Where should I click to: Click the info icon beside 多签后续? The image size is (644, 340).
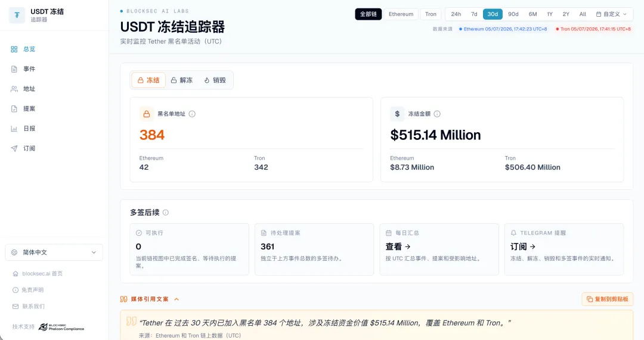[x=166, y=213]
